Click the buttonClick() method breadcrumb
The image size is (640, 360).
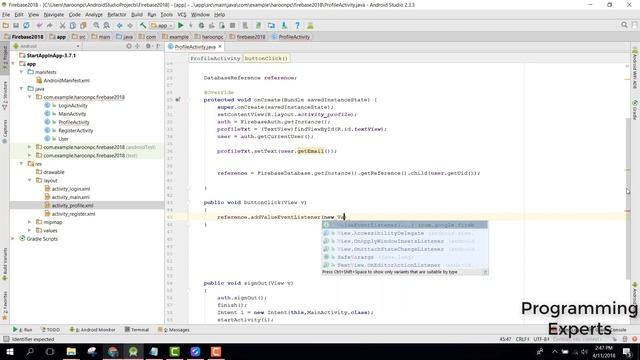[266, 58]
